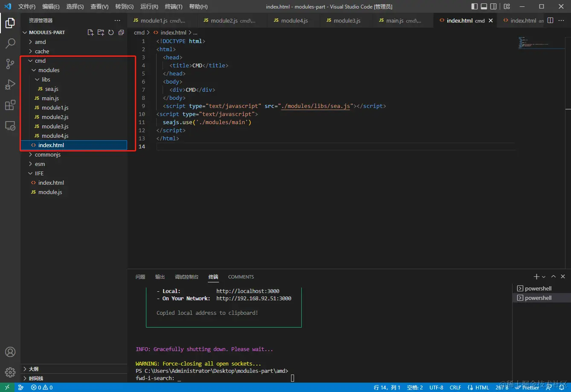Open the 文件(F) menu
The width and height of the screenshot is (571, 392).
(x=27, y=6)
